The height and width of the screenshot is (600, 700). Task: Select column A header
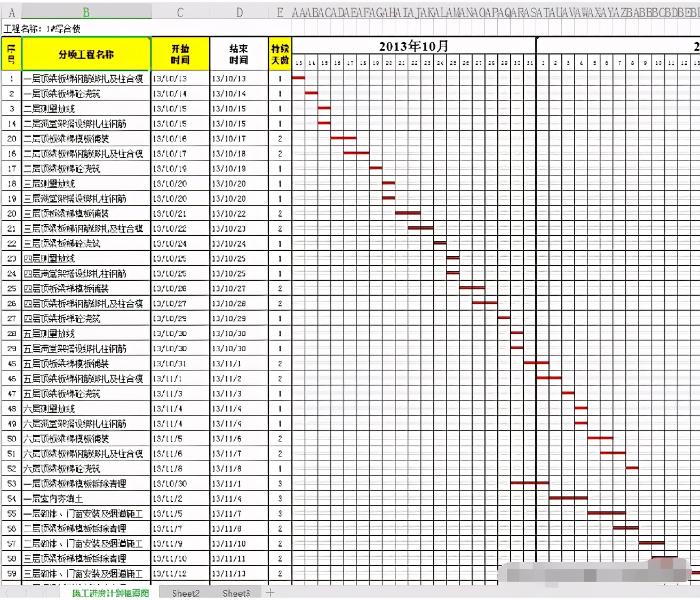[11, 12]
